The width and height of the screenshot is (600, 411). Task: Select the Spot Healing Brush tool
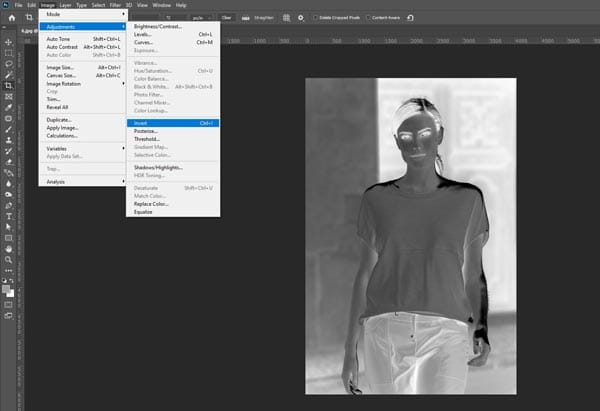pyautogui.click(x=8, y=118)
